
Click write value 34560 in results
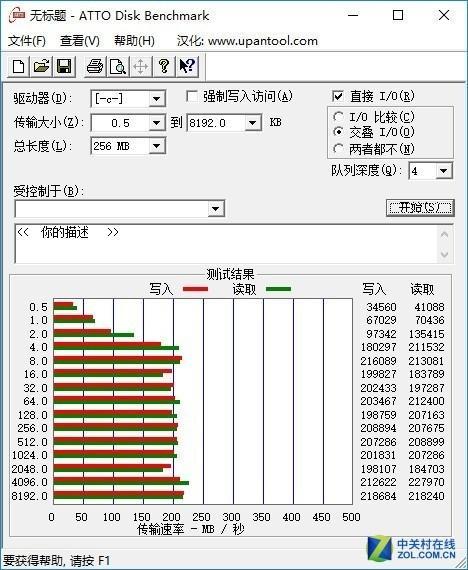tap(381, 307)
